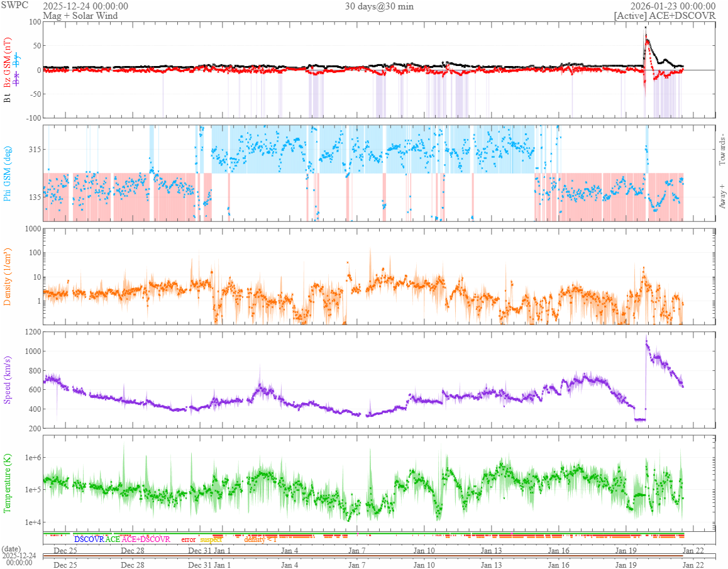728x569 pixels.
Task: Click the magenta ACE+DSCOVR legend entry
Action: pyautogui.click(x=146, y=539)
